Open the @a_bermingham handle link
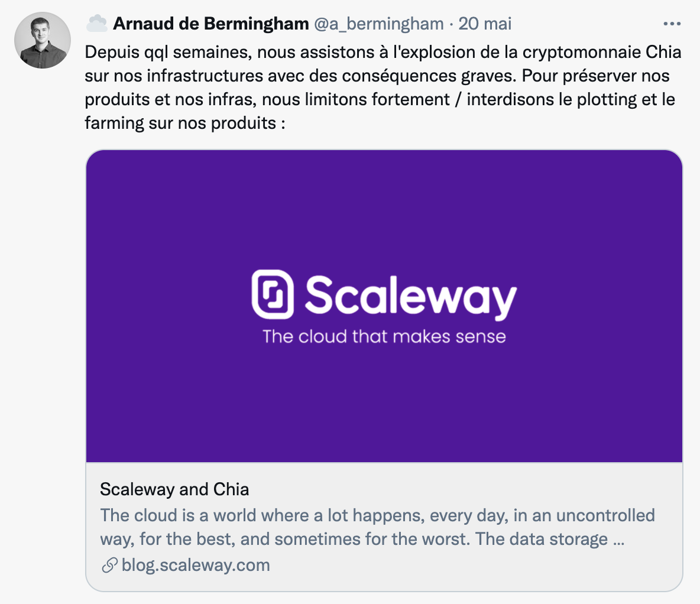The image size is (700, 604). click(378, 24)
